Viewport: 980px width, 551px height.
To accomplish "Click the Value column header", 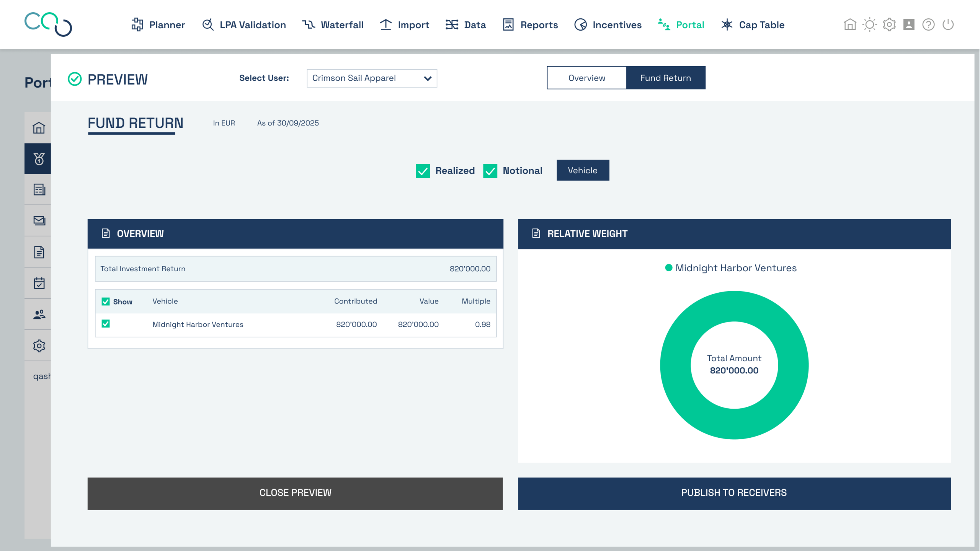I will coord(429,301).
